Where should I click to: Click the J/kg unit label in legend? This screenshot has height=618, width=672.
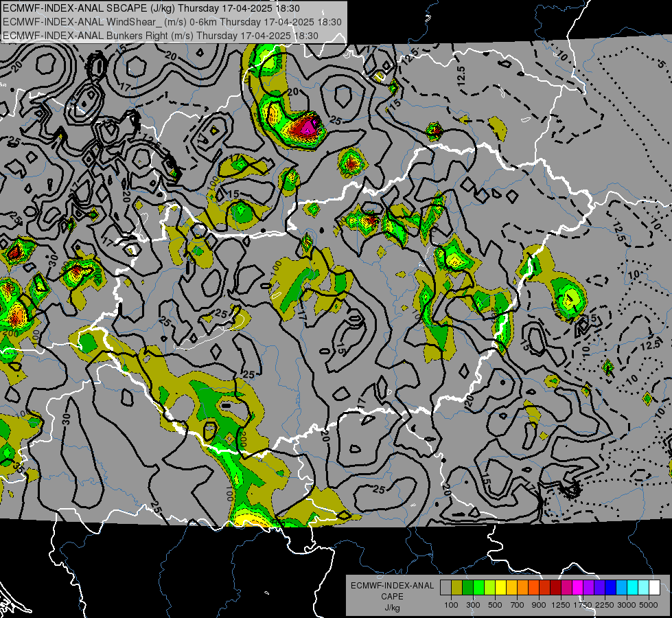coord(392,608)
